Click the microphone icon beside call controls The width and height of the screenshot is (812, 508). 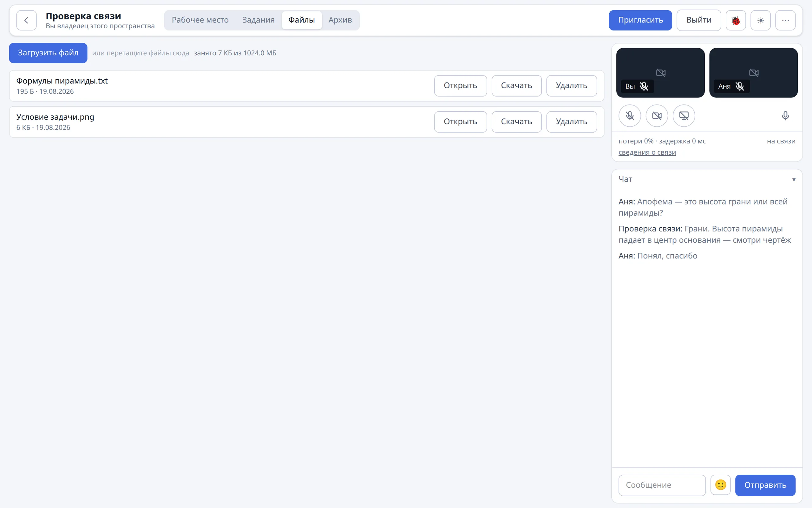[x=785, y=116]
